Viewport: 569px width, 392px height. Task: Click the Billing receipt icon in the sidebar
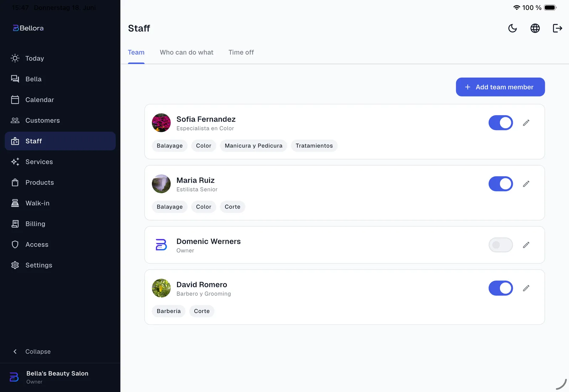pos(15,224)
